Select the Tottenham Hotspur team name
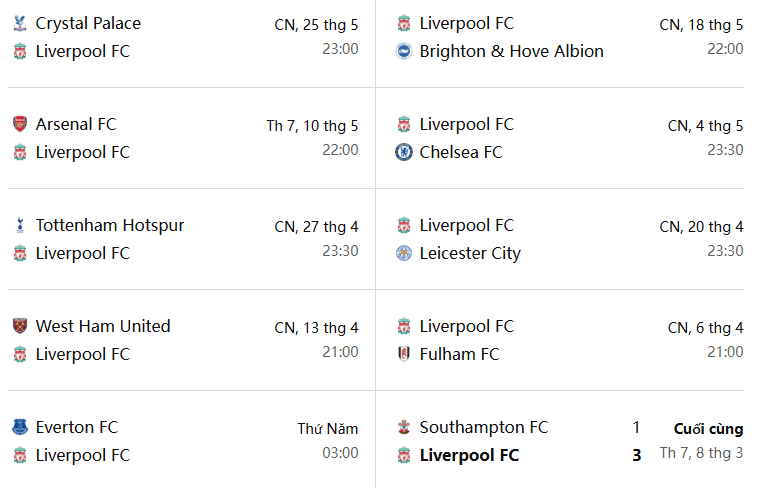This screenshot has height=488, width=759. 110,226
